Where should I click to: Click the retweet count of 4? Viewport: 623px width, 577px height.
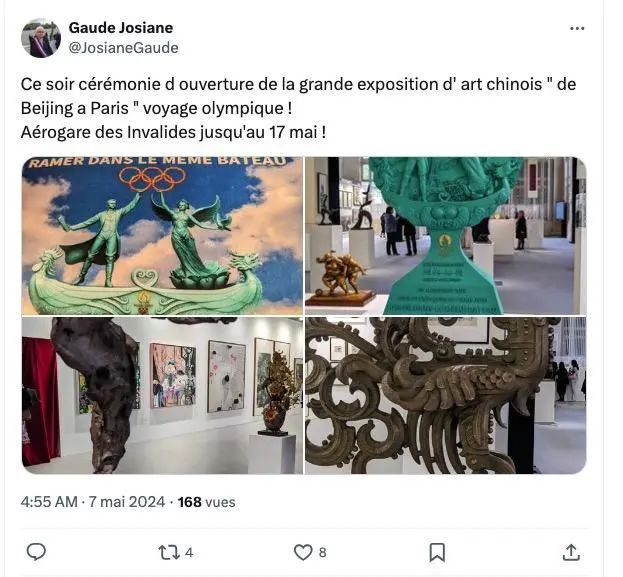[189, 553]
